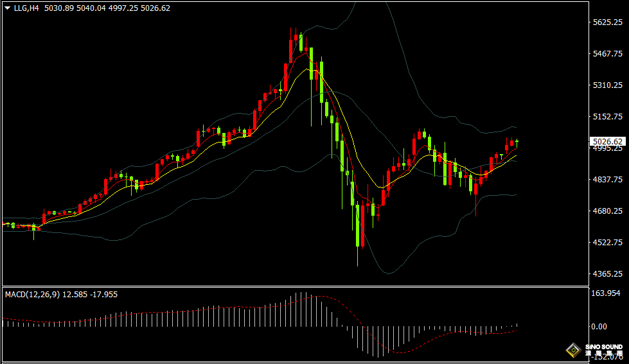Click the OHLC price values in the chart header
629x364 pixels.
(x=107, y=8)
